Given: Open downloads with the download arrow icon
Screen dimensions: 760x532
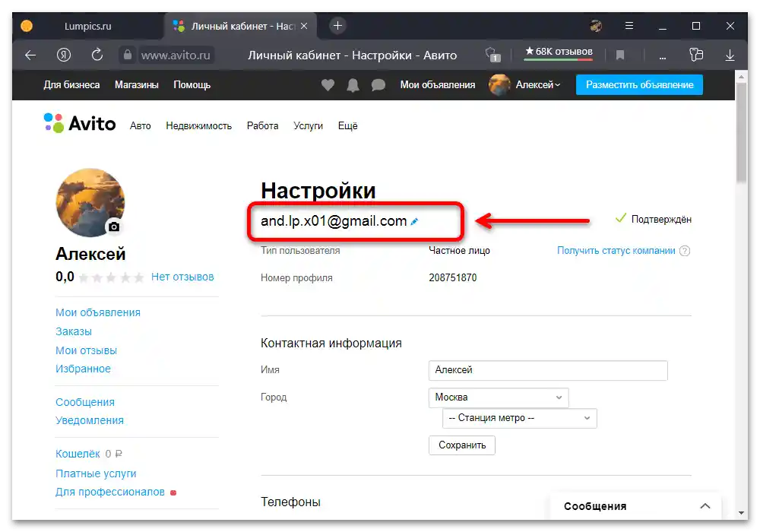Looking at the screenshot, I should [730, 55].
